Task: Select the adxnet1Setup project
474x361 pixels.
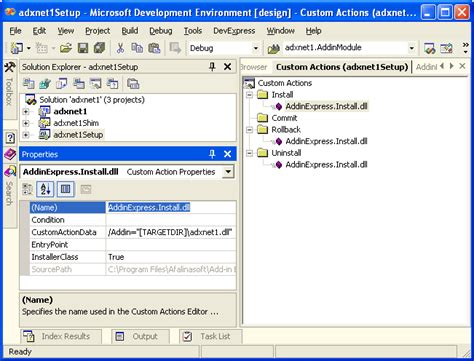Action: (78, 135)
